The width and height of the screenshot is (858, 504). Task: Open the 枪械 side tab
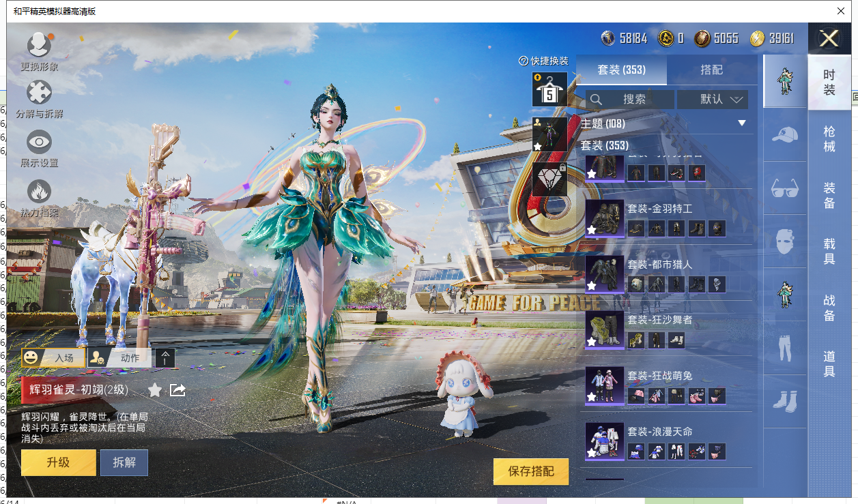pos(829,138)
